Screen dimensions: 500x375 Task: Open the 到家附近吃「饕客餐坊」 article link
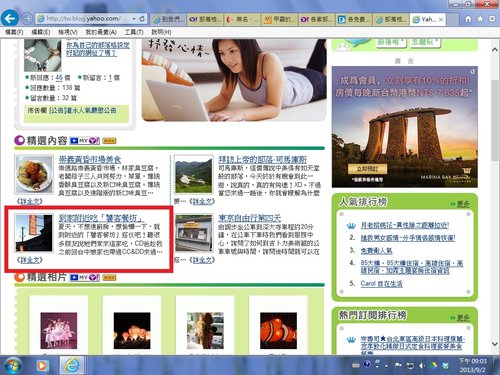[x=101, y=218]
